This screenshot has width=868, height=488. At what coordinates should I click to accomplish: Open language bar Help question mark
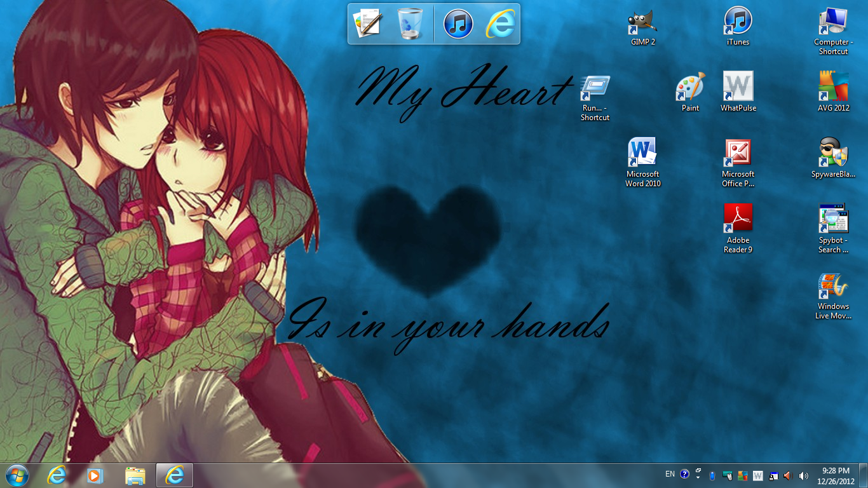pos(684,474)
